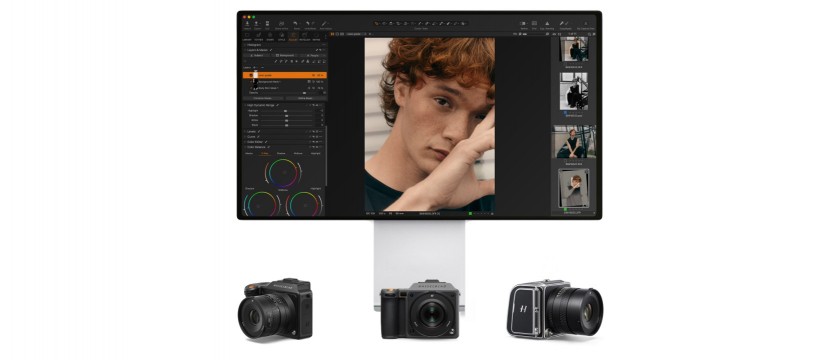Viewport: 840px width, 360px height.
Task: Click the Before comparison icon in the right toolbar
Action: click(x=524, y=24)
